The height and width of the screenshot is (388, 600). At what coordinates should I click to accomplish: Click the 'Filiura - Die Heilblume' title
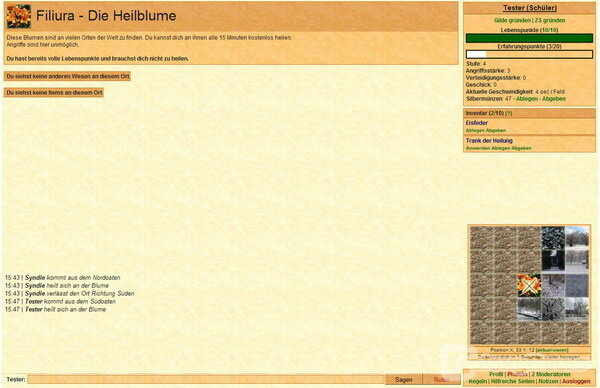[106, 16]
